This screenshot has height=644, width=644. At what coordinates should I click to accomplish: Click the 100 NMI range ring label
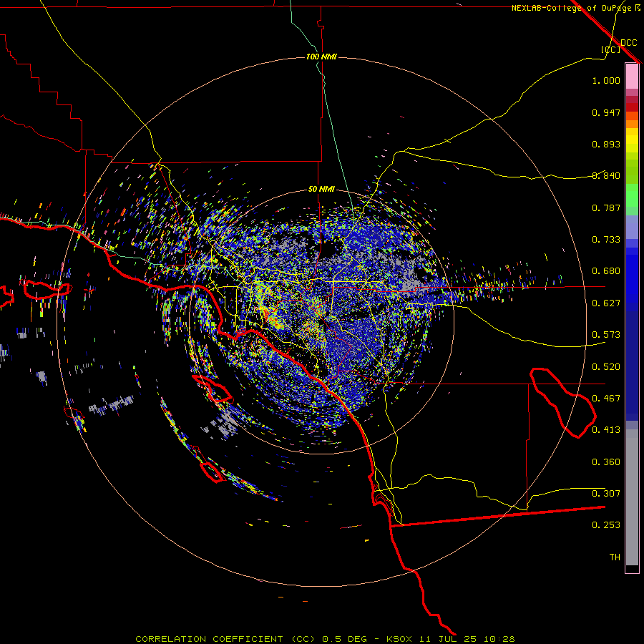(x=321, y=57)
